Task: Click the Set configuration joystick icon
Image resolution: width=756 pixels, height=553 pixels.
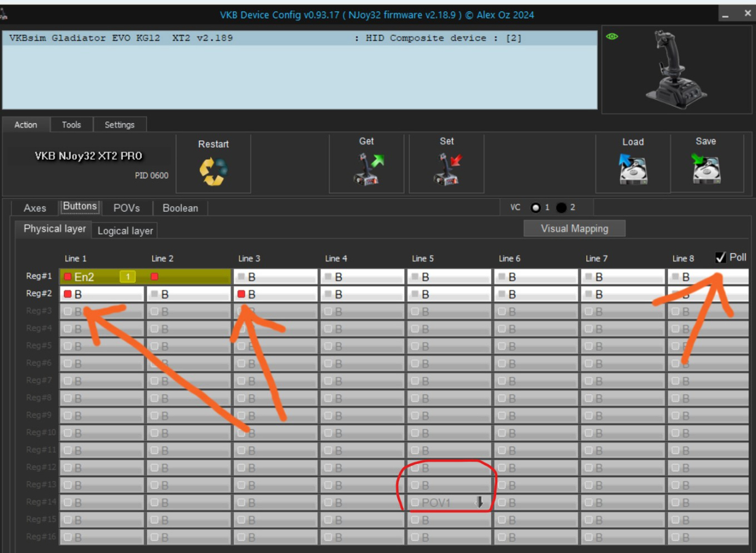Action: pos(448,170)
